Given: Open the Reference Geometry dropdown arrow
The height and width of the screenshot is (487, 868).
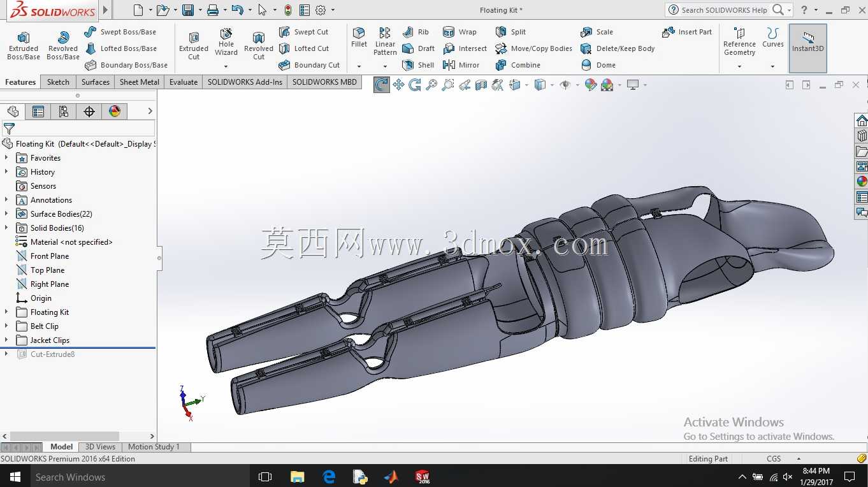Looking at the screenshot, I should tap(739, 66).
